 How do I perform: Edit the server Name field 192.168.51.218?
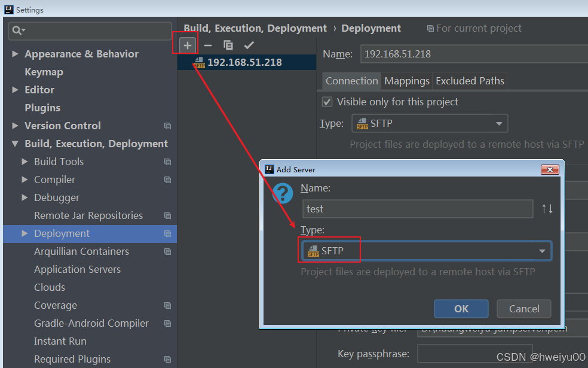[x=474, y=54]
